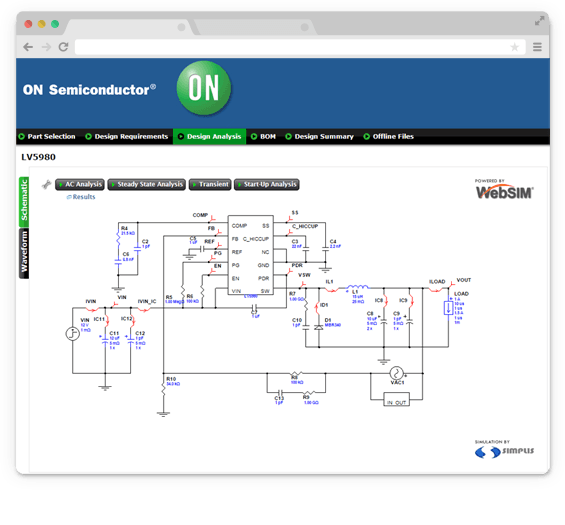Click the ON Semiconductor text logo

click(89, 89)
